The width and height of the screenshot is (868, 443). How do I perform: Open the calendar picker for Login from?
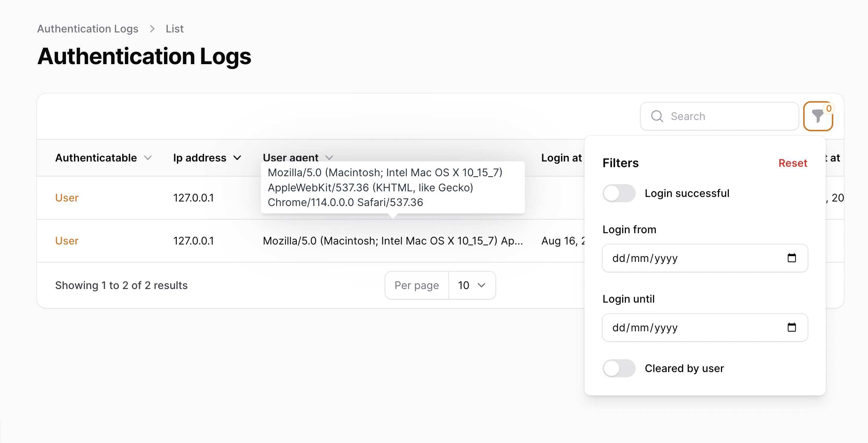pos(792,258)
